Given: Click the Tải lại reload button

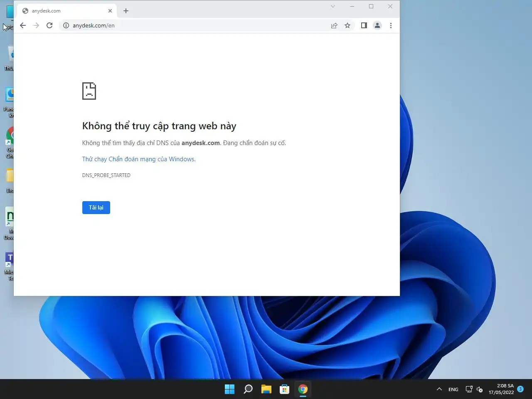Looking at the screenshot, I should [x=96, y=207].
